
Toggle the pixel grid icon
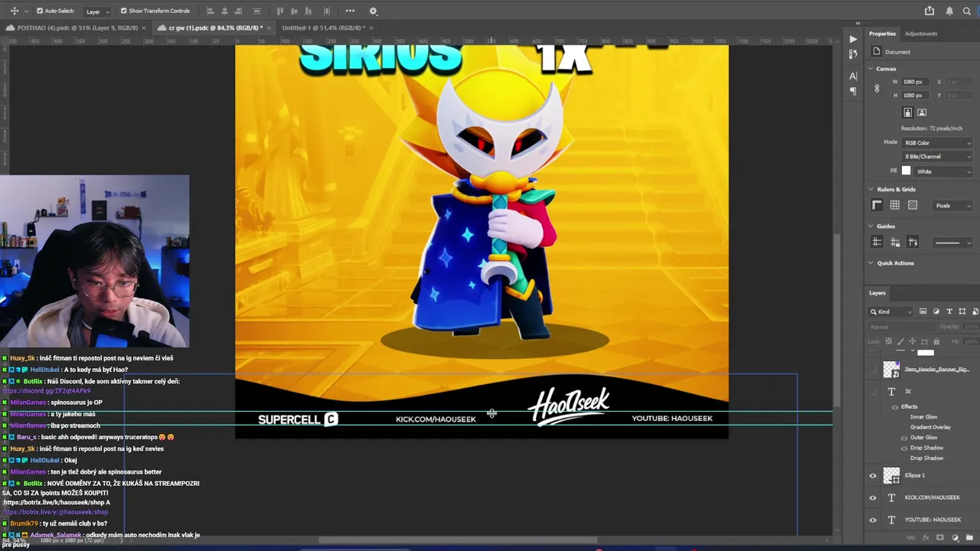913,205
